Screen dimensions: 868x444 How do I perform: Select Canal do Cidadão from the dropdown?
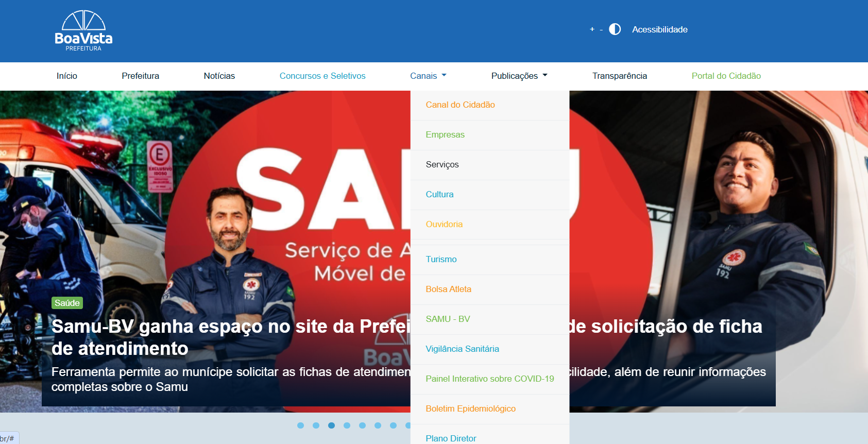[x=460, y=105]
